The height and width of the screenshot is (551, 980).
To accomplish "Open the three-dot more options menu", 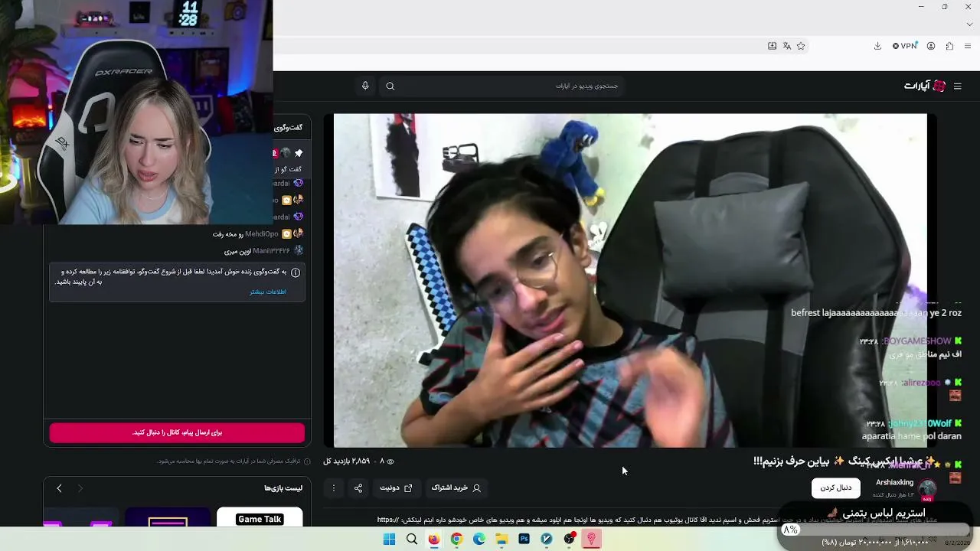I will [x=333, y=488].
